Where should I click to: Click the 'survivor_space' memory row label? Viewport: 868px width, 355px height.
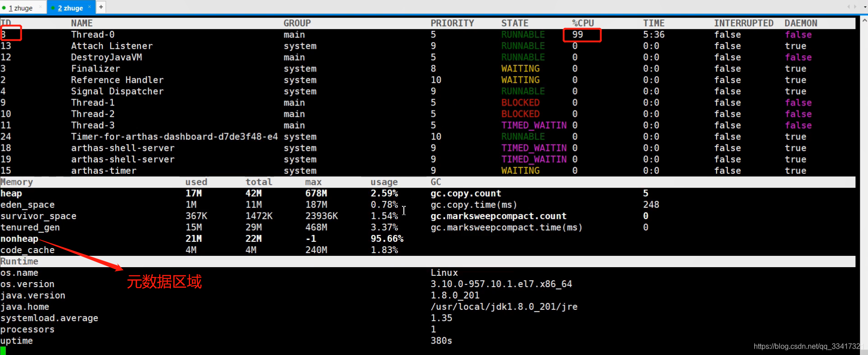coord(38,216)
